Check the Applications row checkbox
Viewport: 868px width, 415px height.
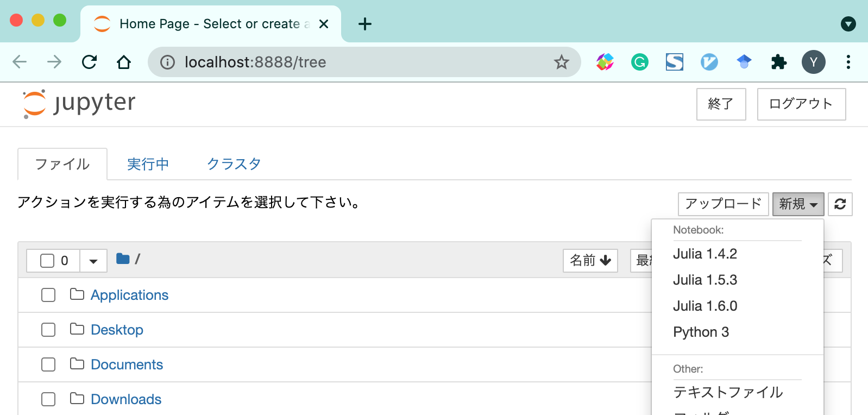pos(48,295)
